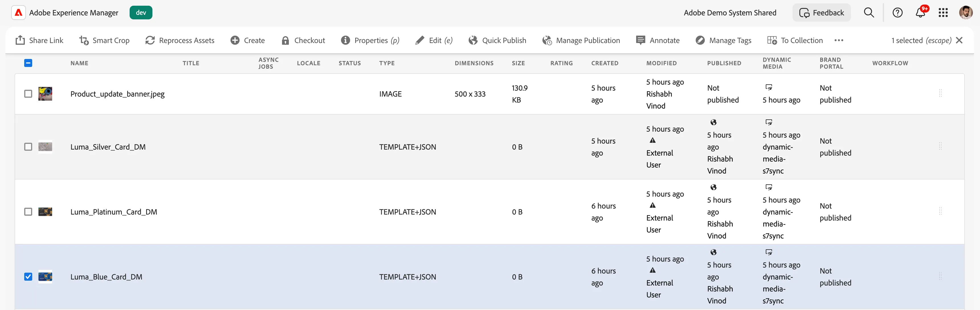Viewport: 980px width, 310px height.
Task: Click the reorder handle on Luma_Blue_Card_DM row
Action: point(940,276)
